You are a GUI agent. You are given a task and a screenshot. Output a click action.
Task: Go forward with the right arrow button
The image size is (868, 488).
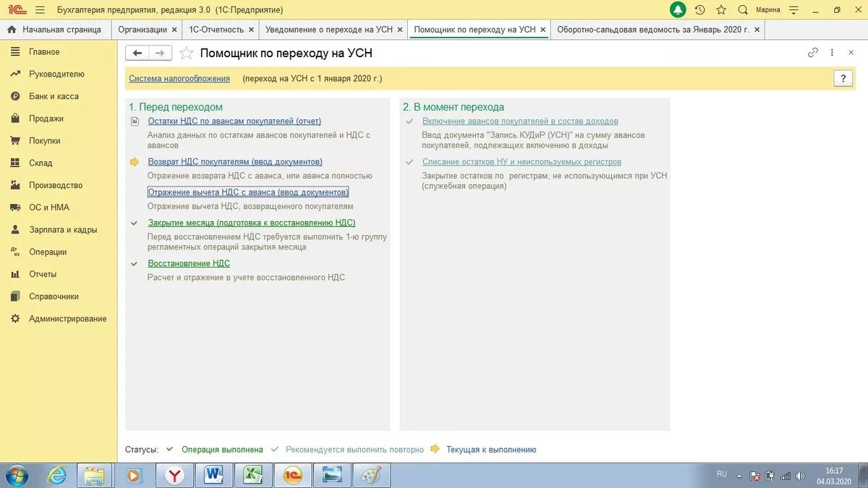(161, 53)
